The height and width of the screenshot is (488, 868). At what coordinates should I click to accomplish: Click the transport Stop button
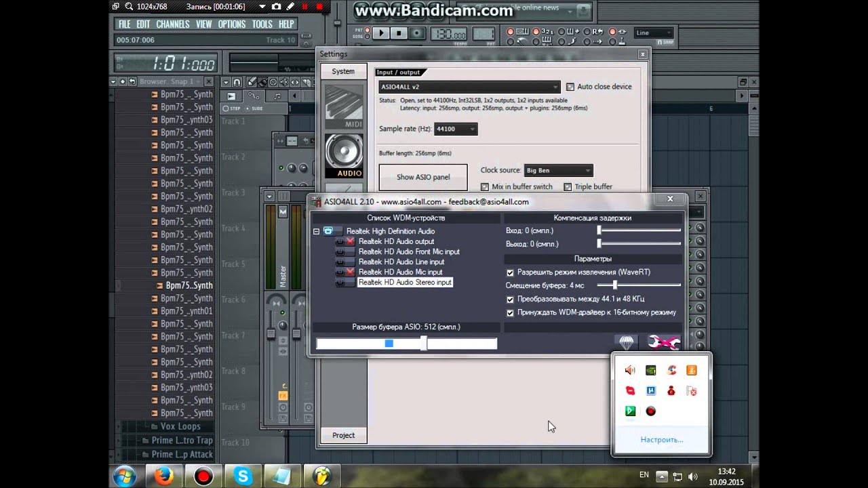[x=399, y=33]
